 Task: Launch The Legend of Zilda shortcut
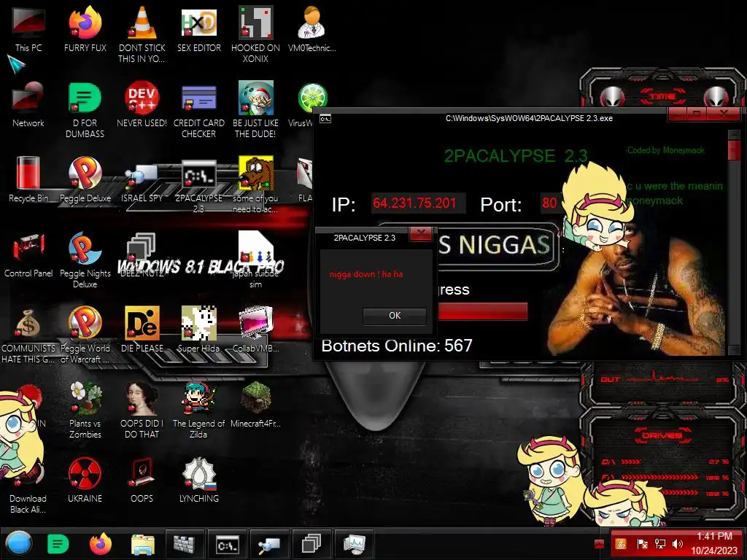point(198,410)
